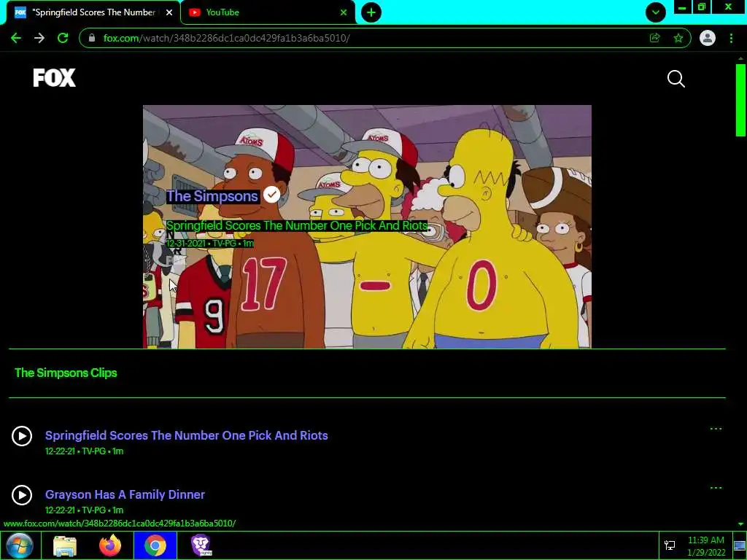The width and height of the screenshot is (747, 560).
Task: Close the Springfield Scores tab
Action: click(x=169, y=12)
